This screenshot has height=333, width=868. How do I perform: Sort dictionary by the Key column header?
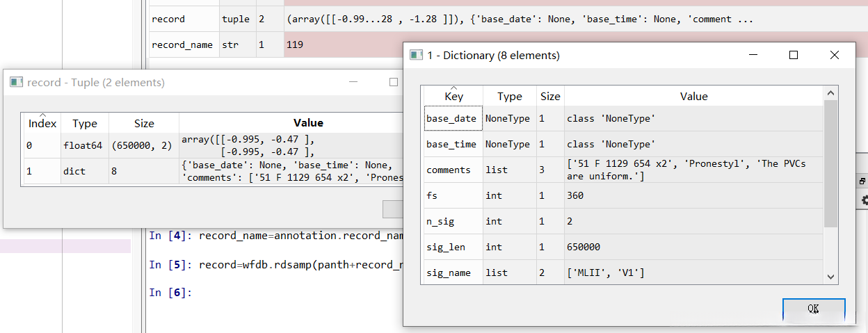pos(453,97)
